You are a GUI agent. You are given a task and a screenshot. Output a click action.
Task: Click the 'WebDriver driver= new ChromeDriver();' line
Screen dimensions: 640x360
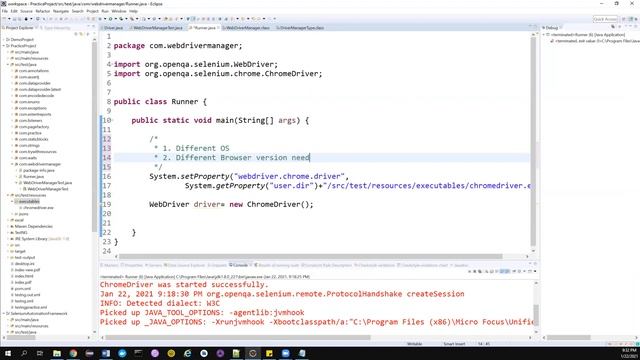tap(231, 204)
